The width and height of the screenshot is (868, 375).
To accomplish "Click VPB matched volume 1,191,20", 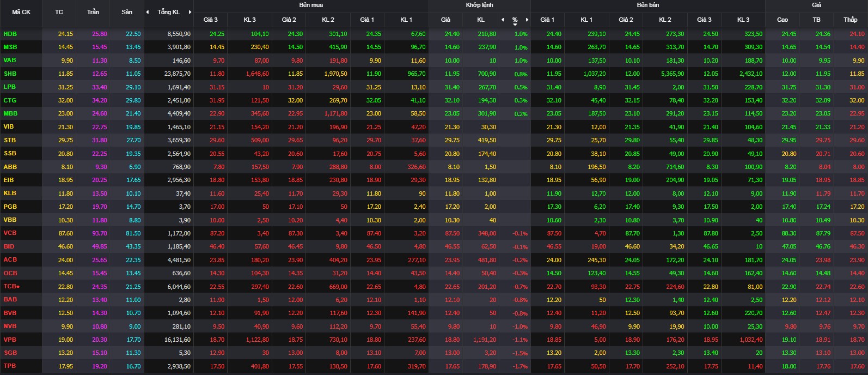I will click(484, 340).
